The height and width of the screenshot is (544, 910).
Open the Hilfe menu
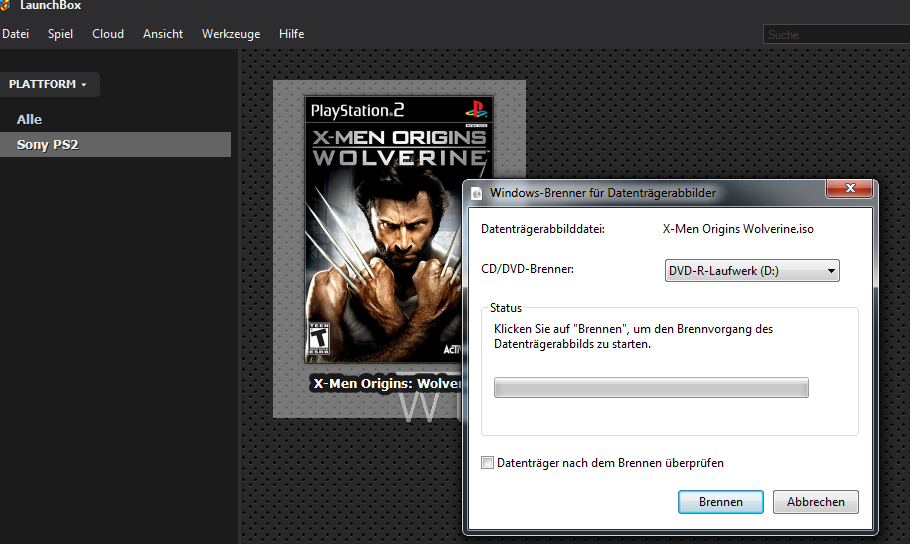click(x=291, y=34)
